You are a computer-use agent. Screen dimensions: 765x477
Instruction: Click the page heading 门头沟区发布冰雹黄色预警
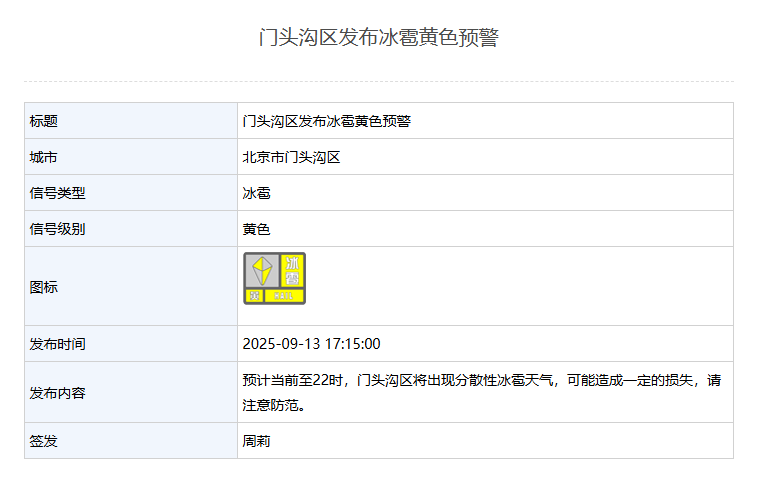378,38
